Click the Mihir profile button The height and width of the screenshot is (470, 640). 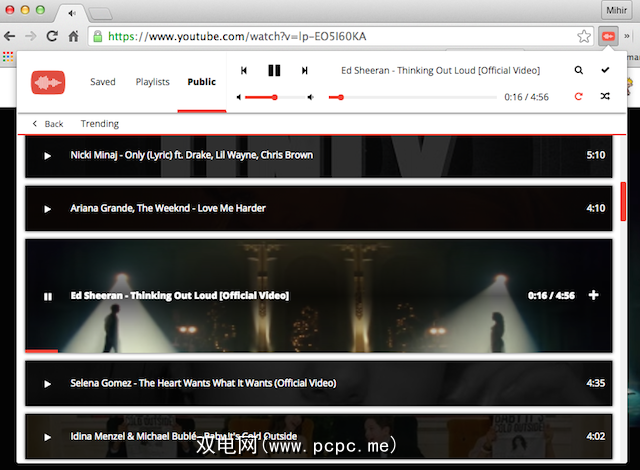point(616,10)
